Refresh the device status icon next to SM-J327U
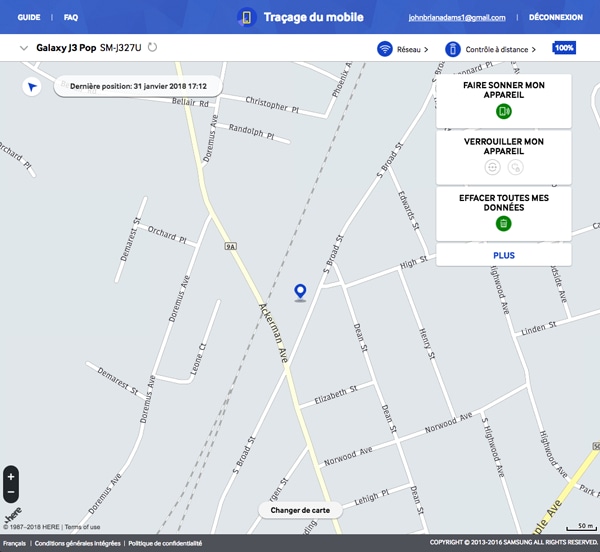Image resolution: width=600 pixels, height=552 pixels. [152, 47]
